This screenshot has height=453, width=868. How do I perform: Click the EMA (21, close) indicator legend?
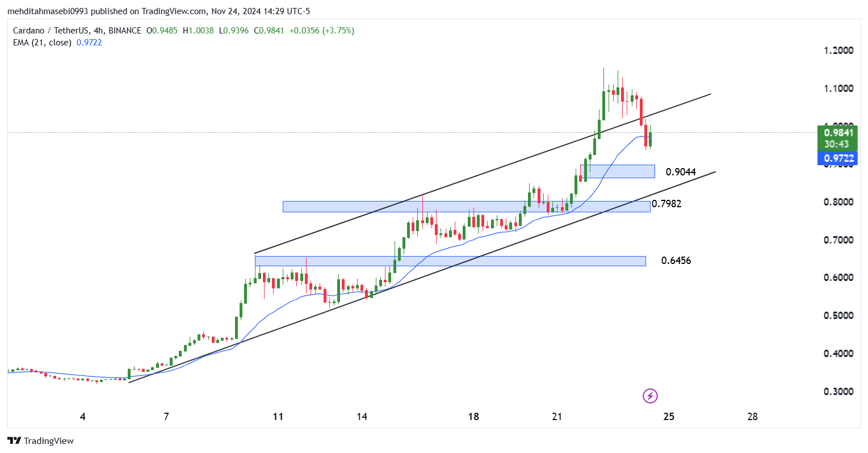click(43, 43)
